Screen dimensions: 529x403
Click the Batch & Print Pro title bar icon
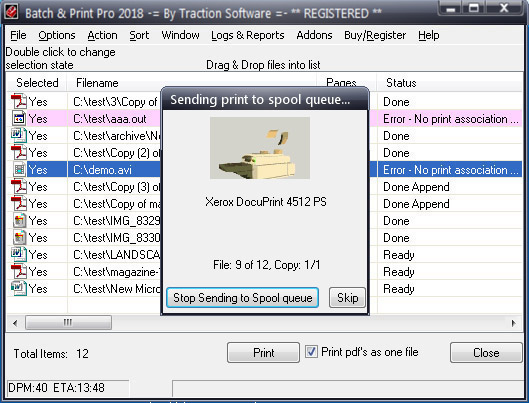pos(12,12)
